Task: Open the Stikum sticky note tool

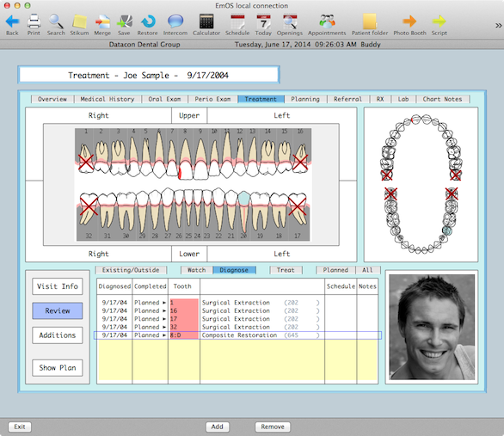Action: coord(79,21)
